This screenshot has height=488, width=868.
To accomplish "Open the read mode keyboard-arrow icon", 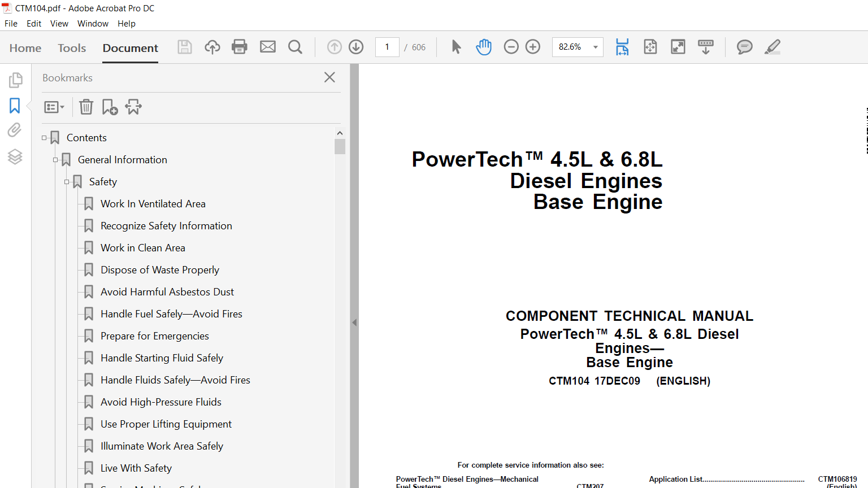I will pyautogui.click(x=706, y=47).
